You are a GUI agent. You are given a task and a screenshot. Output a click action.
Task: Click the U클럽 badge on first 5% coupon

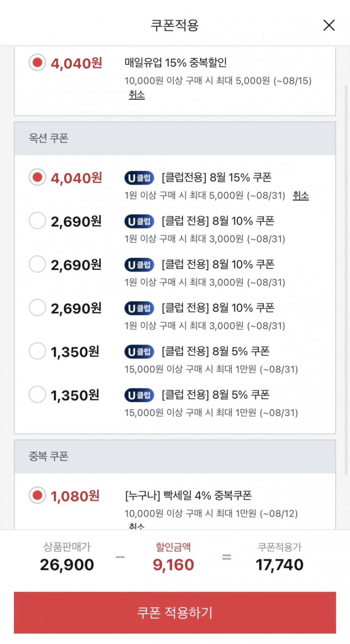coord(139,351)
